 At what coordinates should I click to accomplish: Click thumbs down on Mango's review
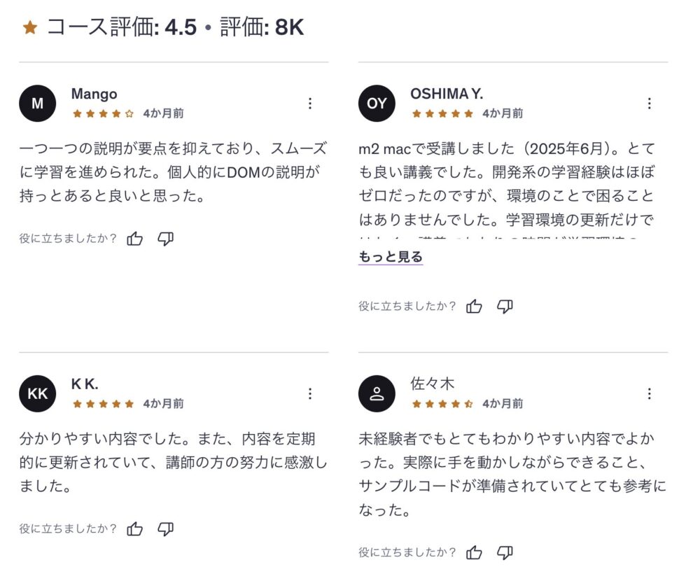(165, 239)
